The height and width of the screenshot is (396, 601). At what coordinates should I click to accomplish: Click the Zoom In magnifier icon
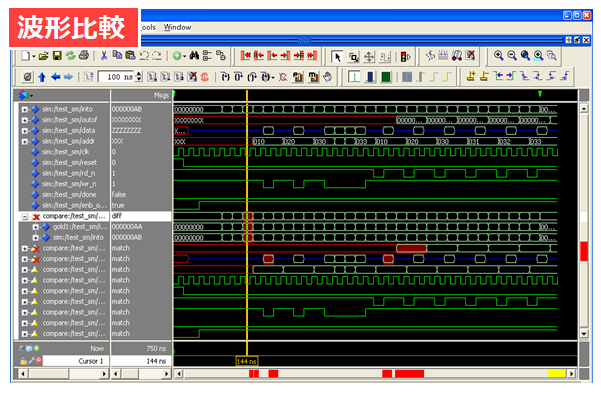(498, 56)
